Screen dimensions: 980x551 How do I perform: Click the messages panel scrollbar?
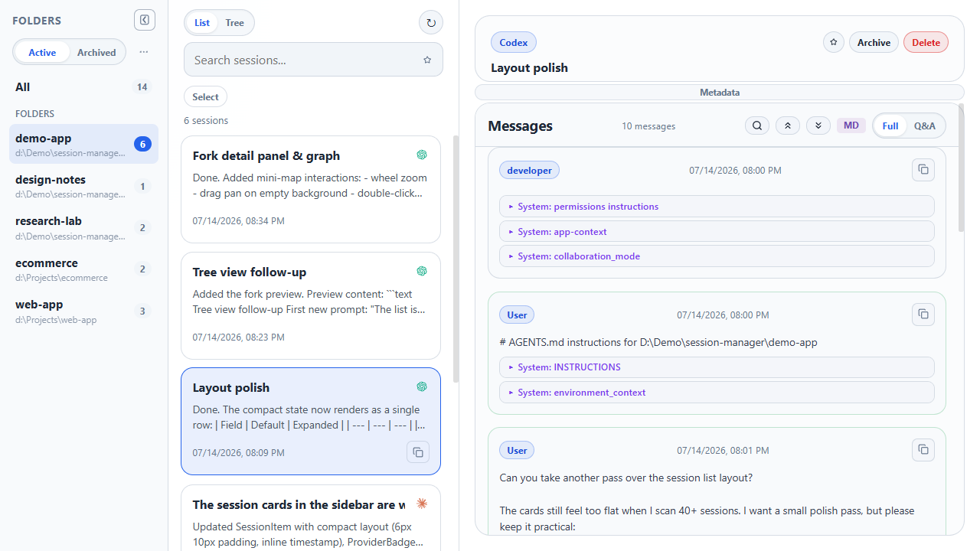(962, 168)
